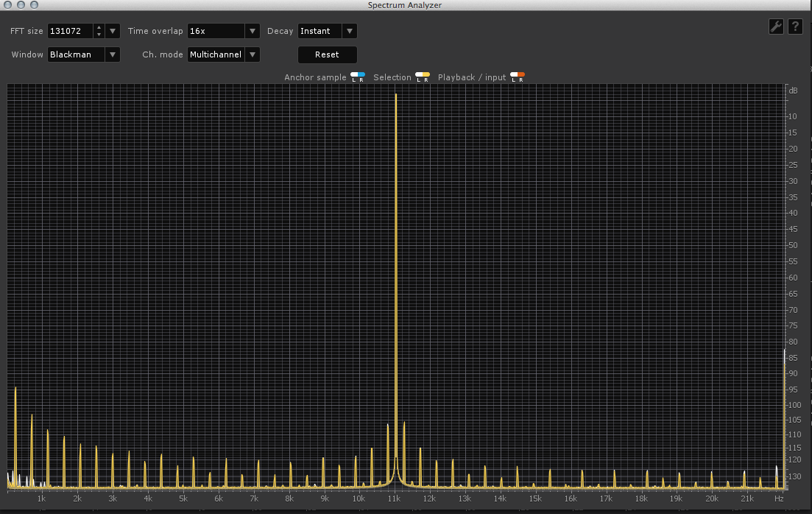Open the Time overlap 16x dropdown

pos(223,31)
